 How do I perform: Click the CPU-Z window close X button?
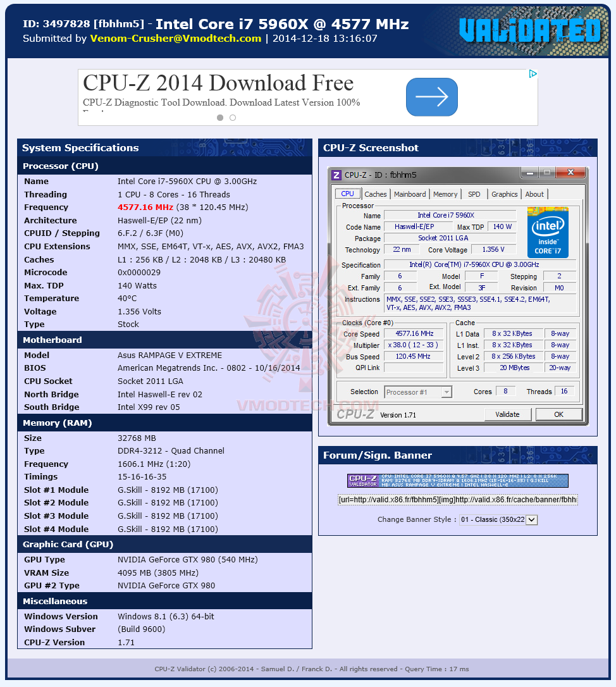(x=570, y=173)
